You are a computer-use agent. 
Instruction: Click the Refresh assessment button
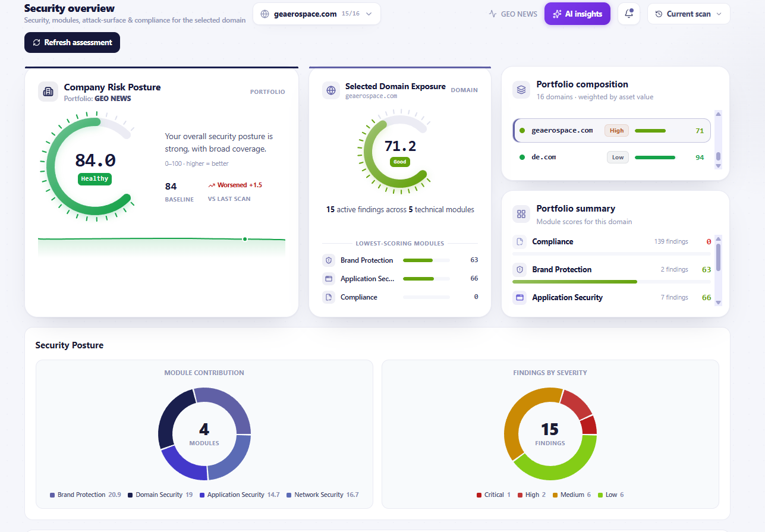(x=72, y=42)
